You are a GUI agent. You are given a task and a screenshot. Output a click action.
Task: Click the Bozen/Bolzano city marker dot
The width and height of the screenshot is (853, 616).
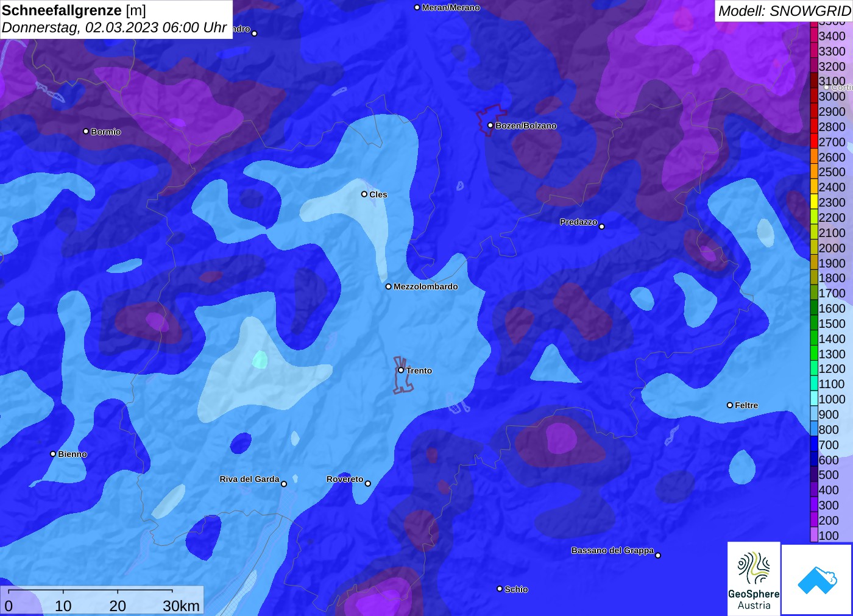point(490,126)
